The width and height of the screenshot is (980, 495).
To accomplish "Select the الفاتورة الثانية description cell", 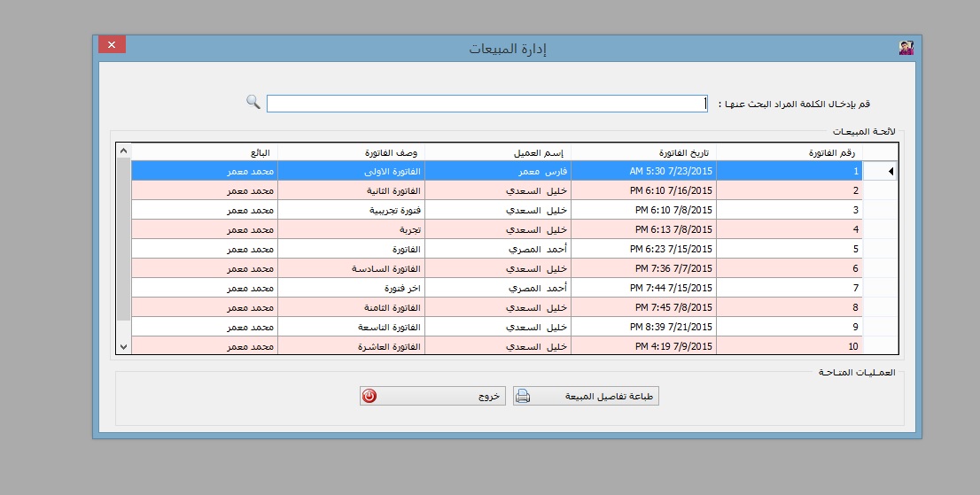I will click(x=351, y=191).
